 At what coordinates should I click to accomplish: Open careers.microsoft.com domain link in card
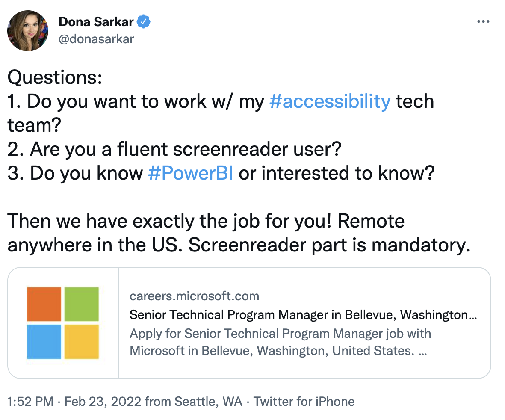point(194,296)
